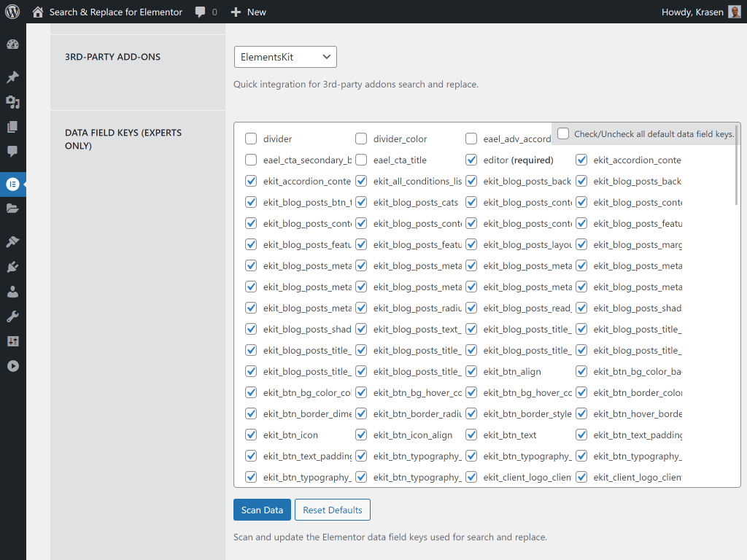The height and width of the screenshot is (560, 747).
Task: Open the comments bubble icon in admin bar
Action: pyautogui.click(x=201, y=12)
